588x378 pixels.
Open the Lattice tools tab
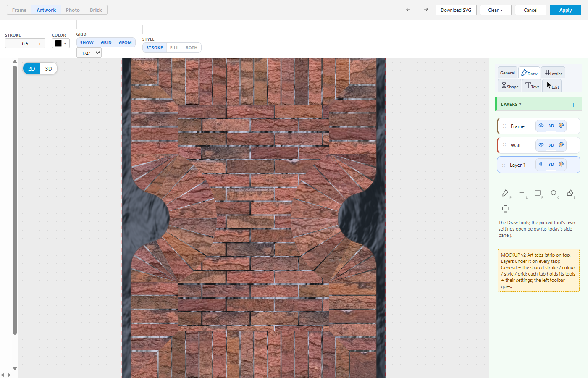pos(553,73)
